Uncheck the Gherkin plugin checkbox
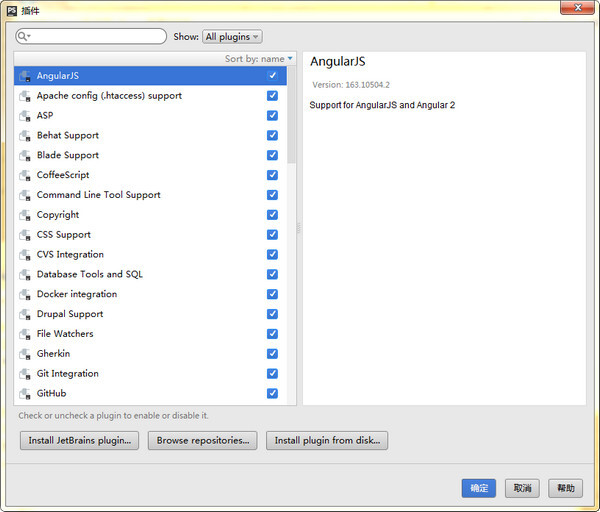The image size is (600, 512). coord(272,354)
